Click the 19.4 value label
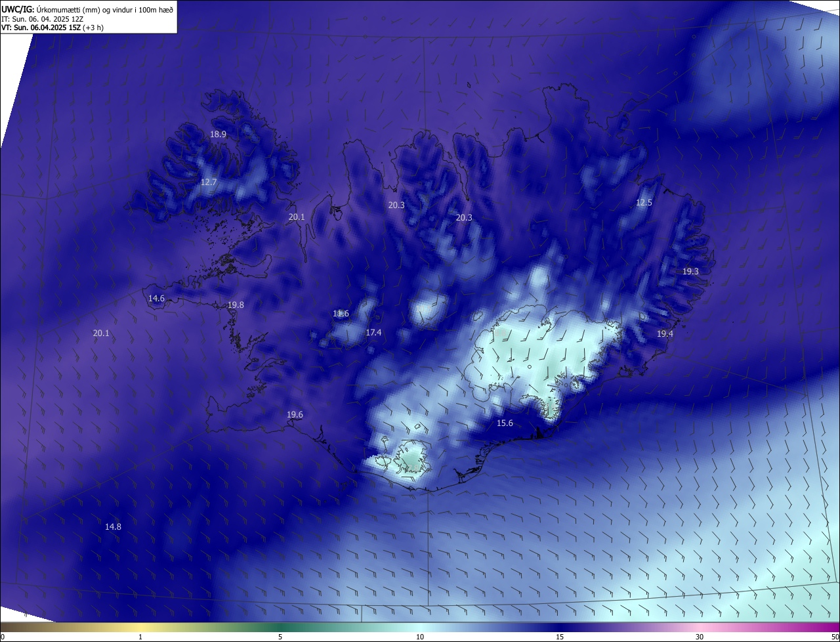Screen dimensions: 840x642 [x=665, y=334]
